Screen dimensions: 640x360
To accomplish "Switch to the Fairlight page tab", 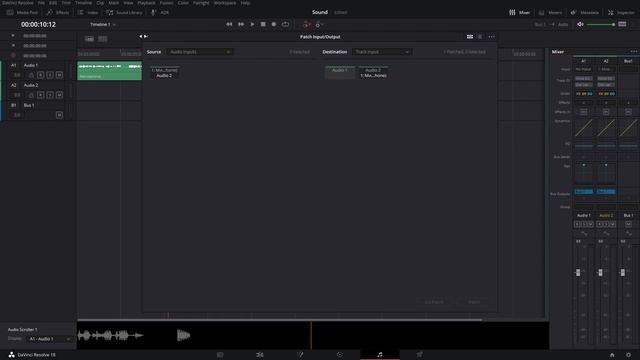I will pos(380,355).
